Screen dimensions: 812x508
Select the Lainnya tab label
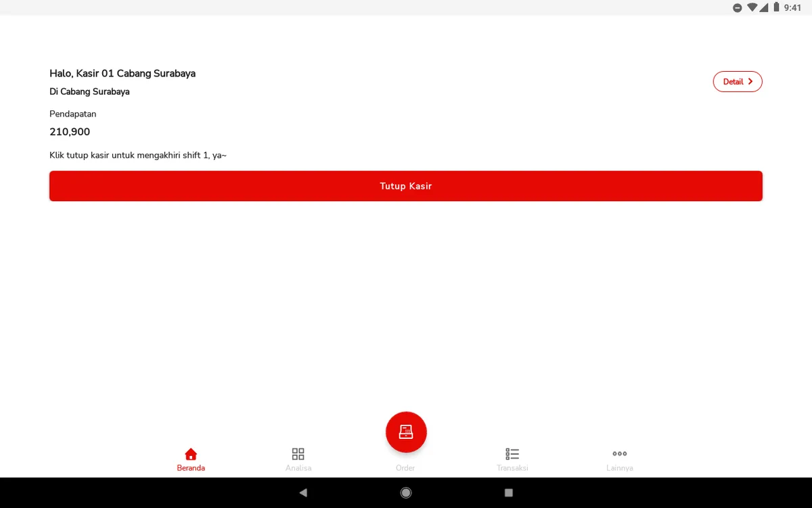click(x=620, y=468)
